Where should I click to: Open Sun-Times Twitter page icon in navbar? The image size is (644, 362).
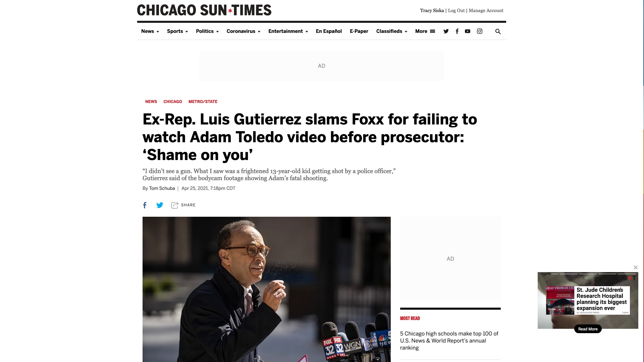coord(446,31)
